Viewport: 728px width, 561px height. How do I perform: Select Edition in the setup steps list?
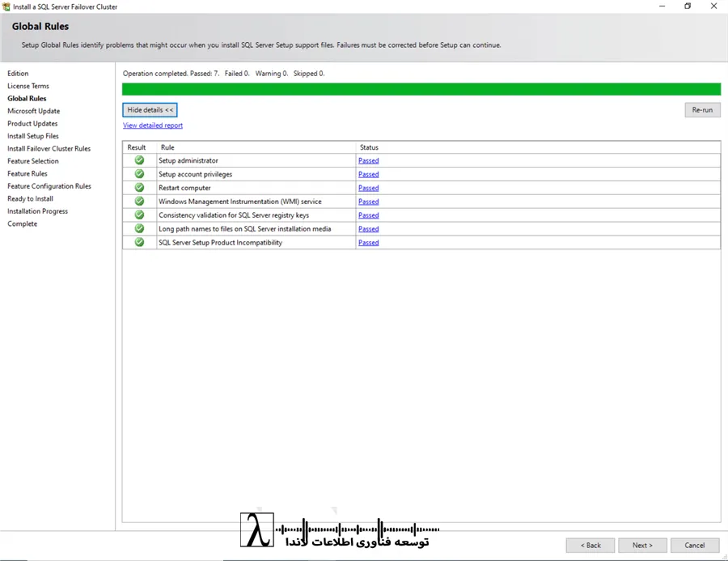click(18, 74)
